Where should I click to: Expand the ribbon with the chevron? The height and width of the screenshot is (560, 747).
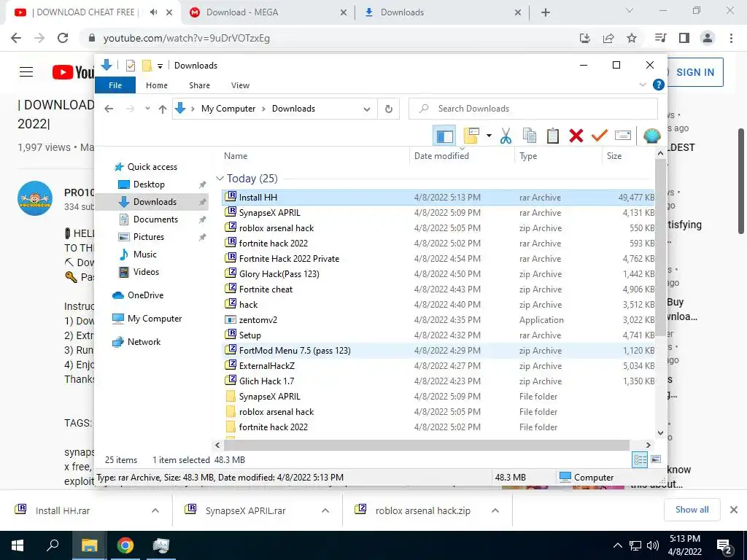coord(642,85)
